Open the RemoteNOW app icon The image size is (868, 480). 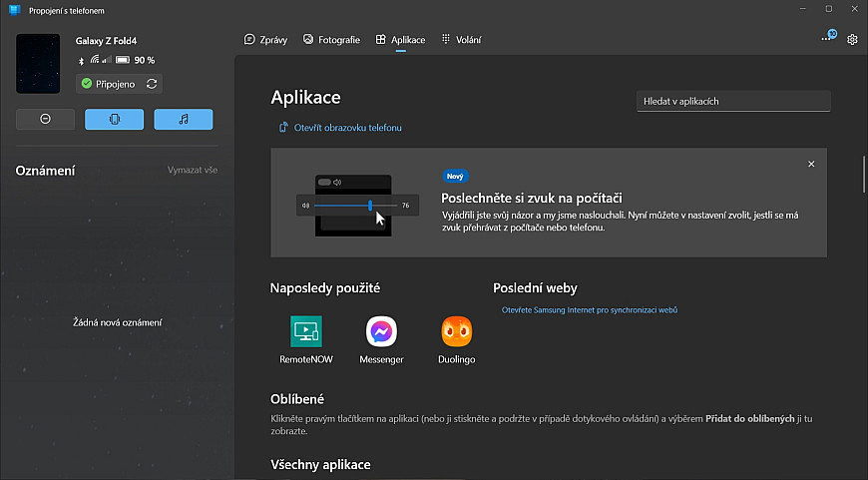pos(305,331)
